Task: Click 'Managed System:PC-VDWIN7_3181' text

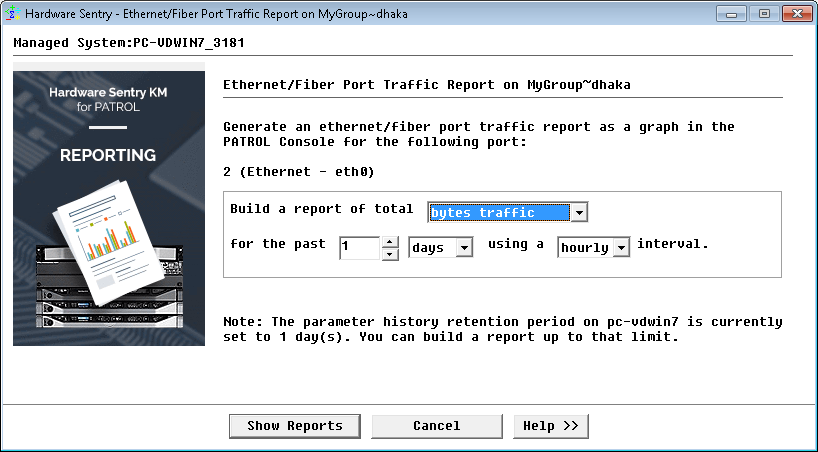Action: tap(129, 43)
